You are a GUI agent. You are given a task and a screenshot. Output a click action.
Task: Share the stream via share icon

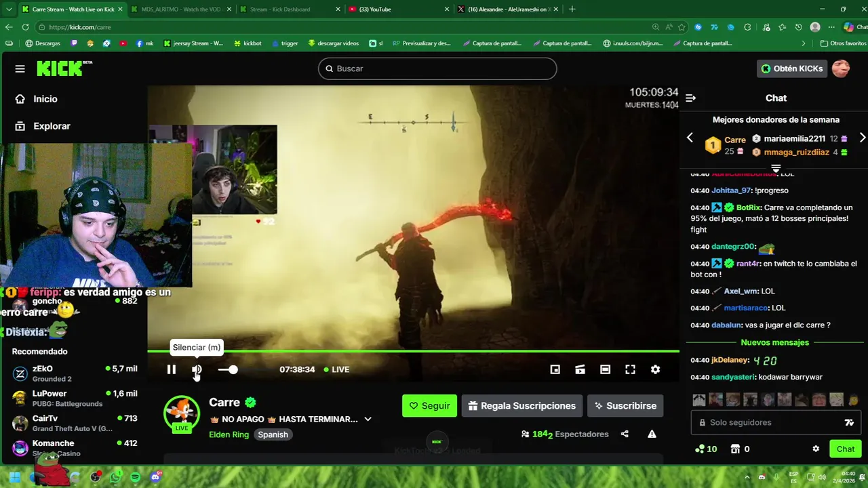(x=625, y=434)
